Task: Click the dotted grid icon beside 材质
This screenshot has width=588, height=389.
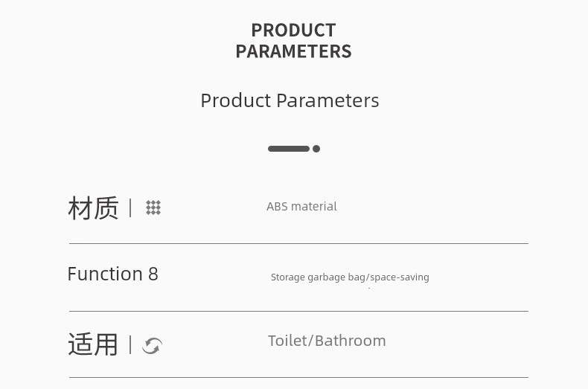Action: pos(153,208)
